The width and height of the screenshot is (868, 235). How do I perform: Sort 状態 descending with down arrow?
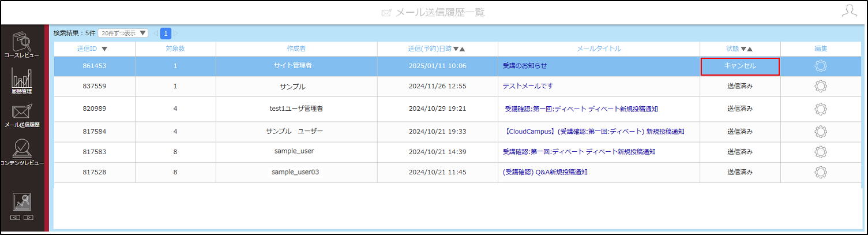click(743, 49)
